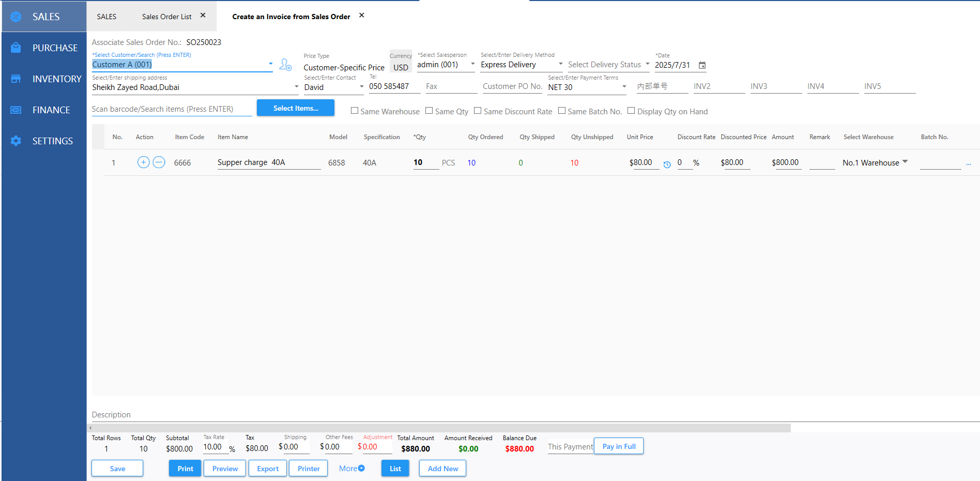980x481 pixels.
Task: Click the Inventory store icon in sidebar
Action: 16,79
